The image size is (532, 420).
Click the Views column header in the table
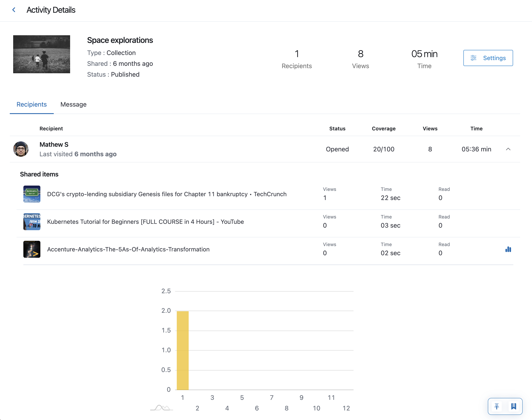click(x=430, y=129)
